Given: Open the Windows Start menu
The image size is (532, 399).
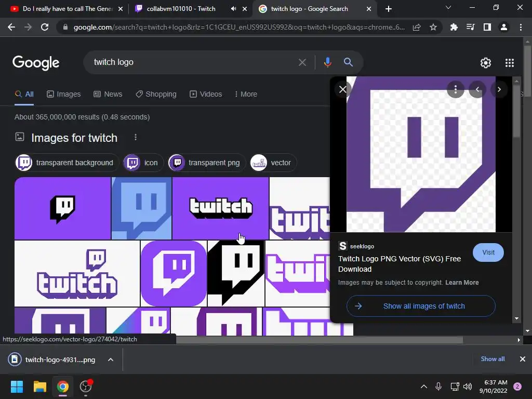Looking at the screenshot, I should 17,387.
